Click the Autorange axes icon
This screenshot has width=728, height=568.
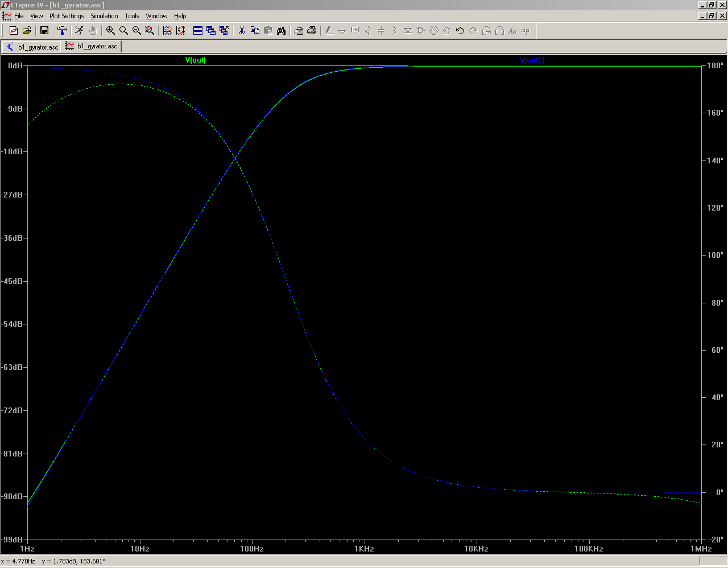coord(180,31)
